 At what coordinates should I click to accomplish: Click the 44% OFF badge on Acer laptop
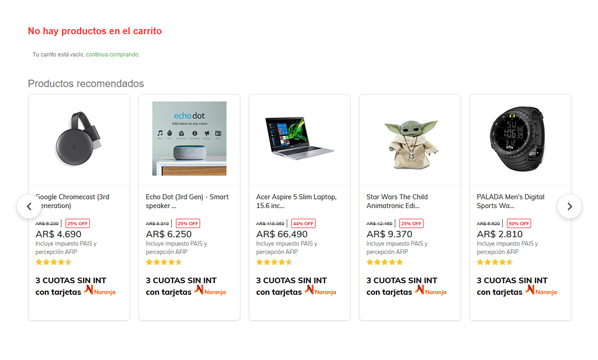click(303, 223)
